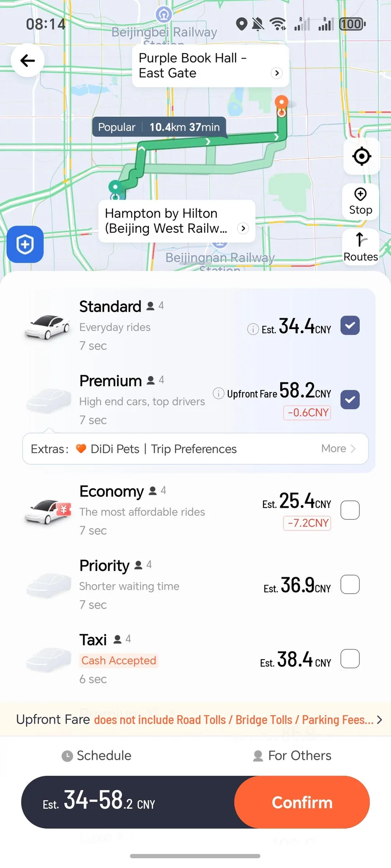The width and height of the screenshot is (391, 868).
Task: Open the Routes options
Action: point(360,247)
